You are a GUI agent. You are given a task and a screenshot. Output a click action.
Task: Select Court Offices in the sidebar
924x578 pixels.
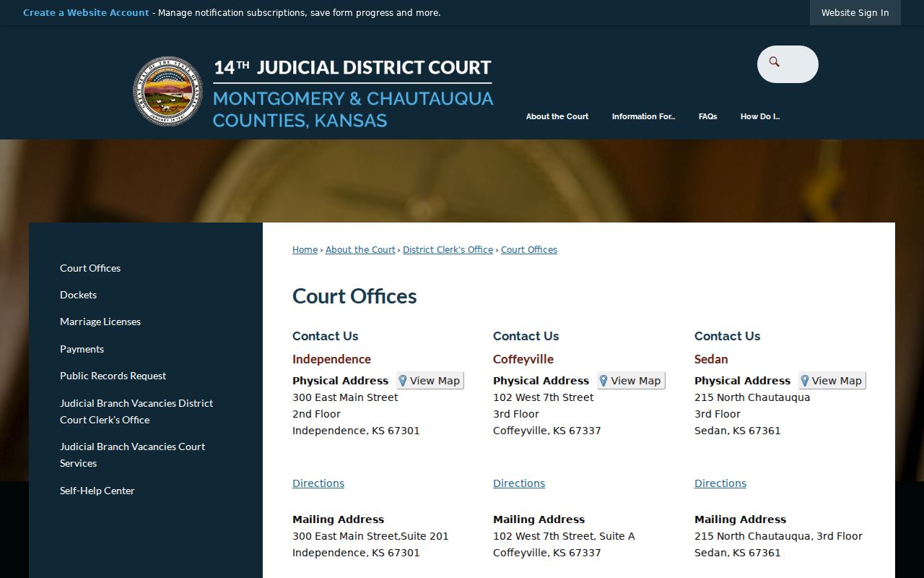coord(90,268)
